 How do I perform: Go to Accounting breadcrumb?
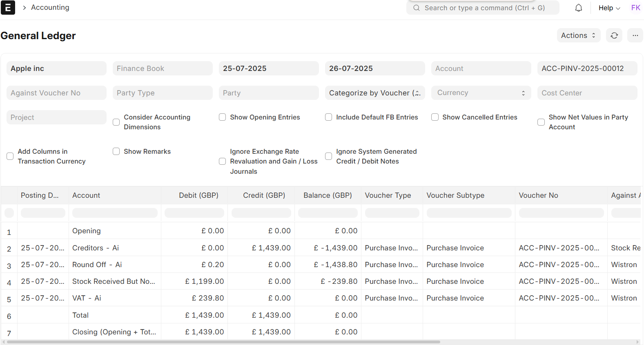pyautogui.click(x=50, y=8)
